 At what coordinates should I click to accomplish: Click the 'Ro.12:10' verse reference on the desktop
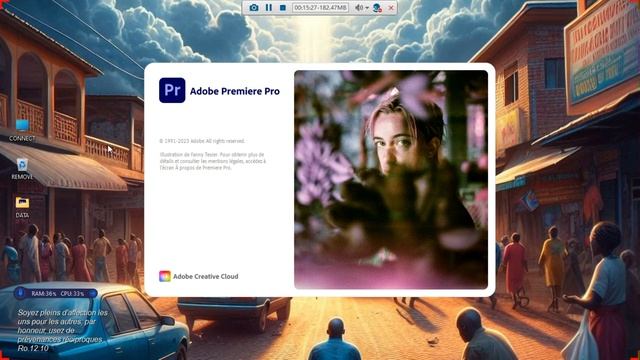(x=33, y=348)
